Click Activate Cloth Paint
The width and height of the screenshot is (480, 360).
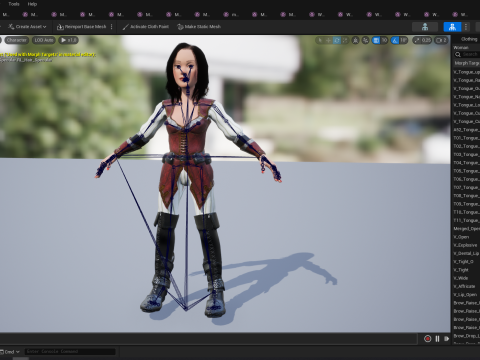(146, 27)
